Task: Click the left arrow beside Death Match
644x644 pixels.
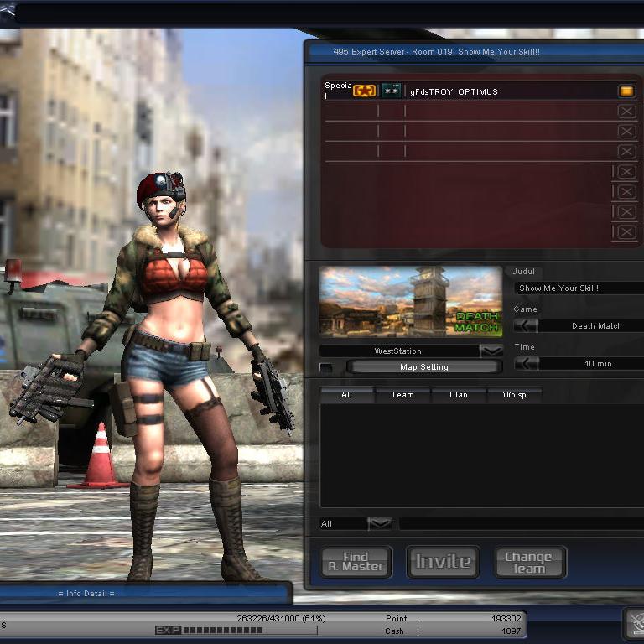Action: (x=526, y=325)
